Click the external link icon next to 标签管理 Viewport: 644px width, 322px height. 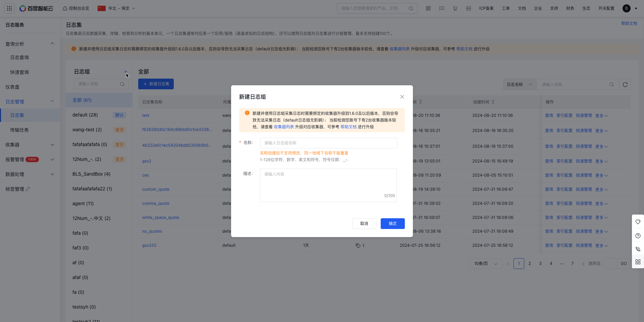28,189
